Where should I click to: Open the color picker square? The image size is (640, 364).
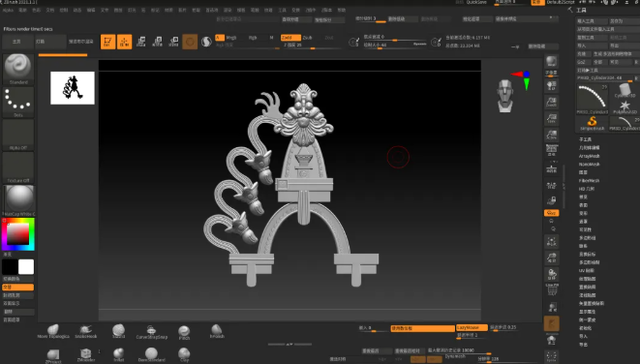pyautogui.click(x=18, y=234)
